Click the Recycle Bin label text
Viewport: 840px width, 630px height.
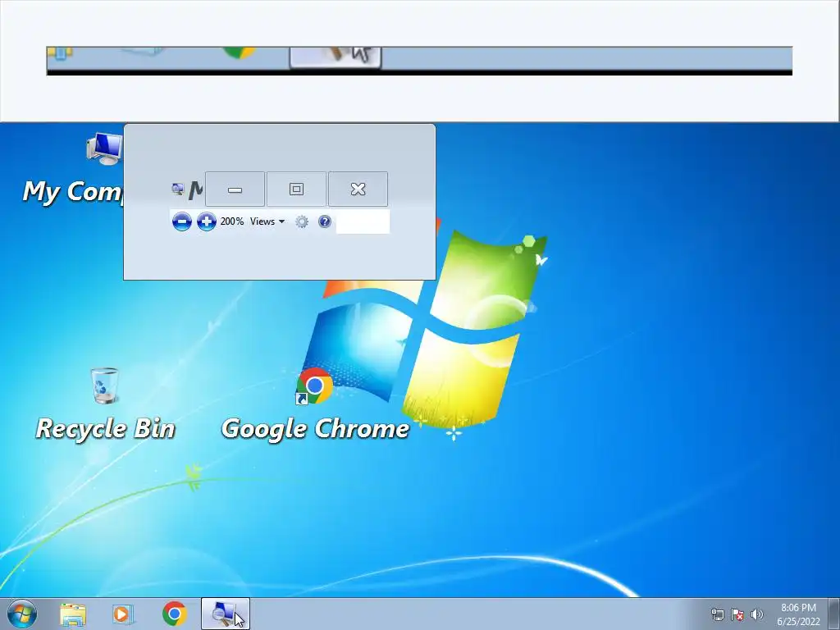pyautogui.click(x=106, y=428)
